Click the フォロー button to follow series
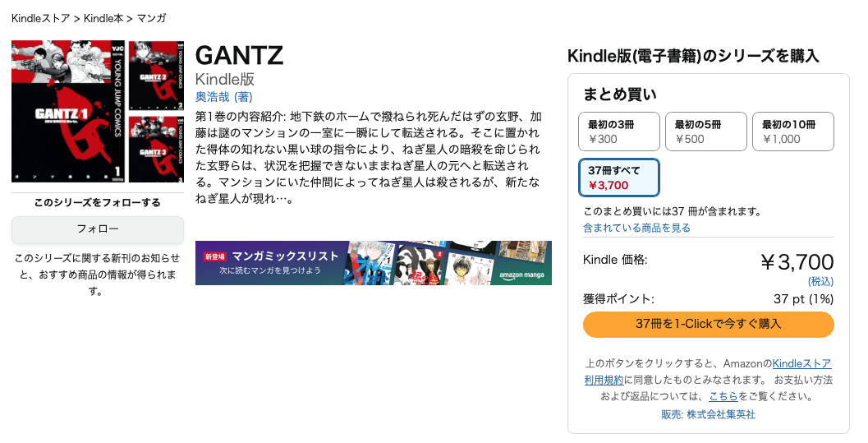This screenshot has width=868, height=443. (x=98, y=229)
